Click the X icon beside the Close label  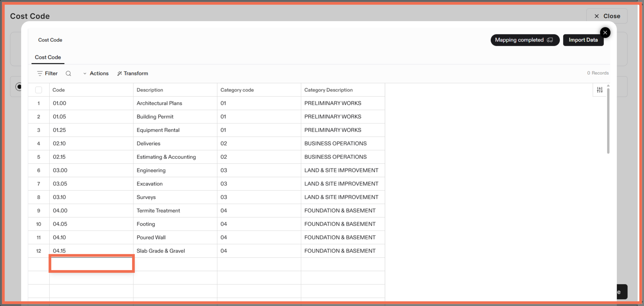597,16
